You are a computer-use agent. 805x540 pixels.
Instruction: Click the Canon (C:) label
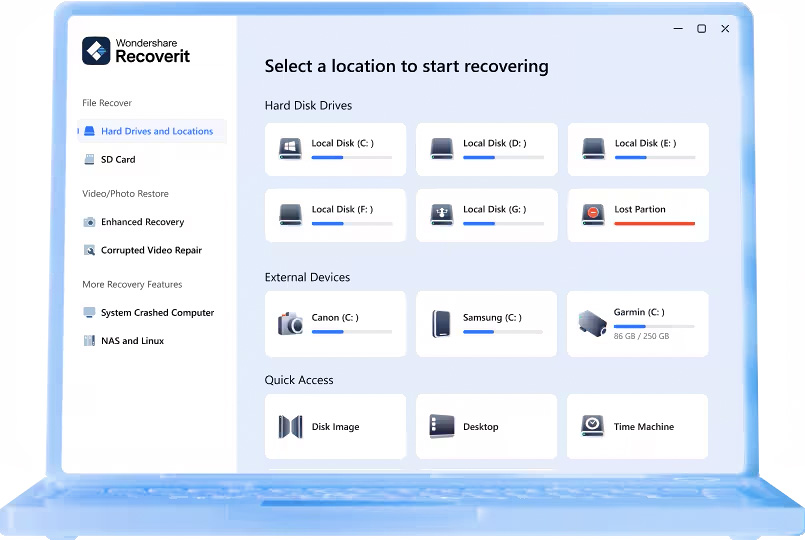[335, 318]
